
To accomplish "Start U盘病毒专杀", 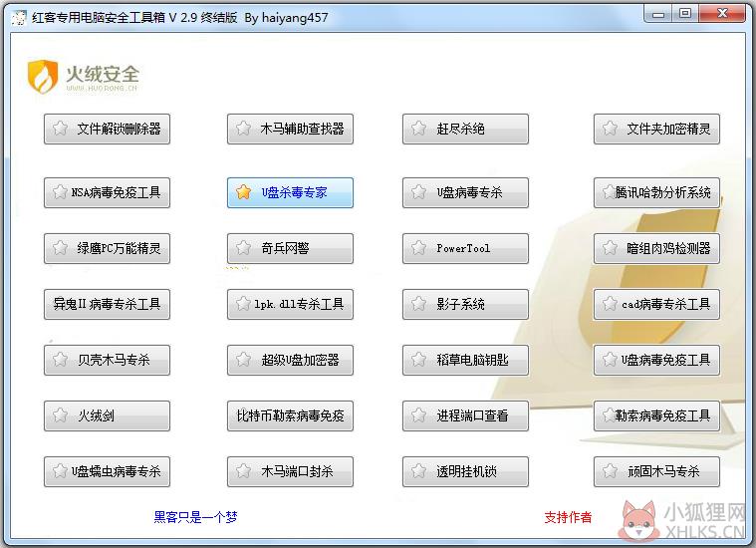I will pyautogui.click(x=466, y=192).
